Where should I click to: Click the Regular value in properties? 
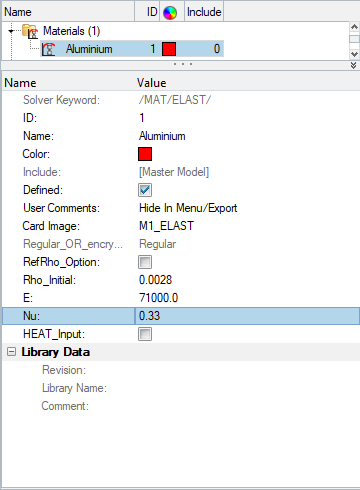click(x=157, y=244)
